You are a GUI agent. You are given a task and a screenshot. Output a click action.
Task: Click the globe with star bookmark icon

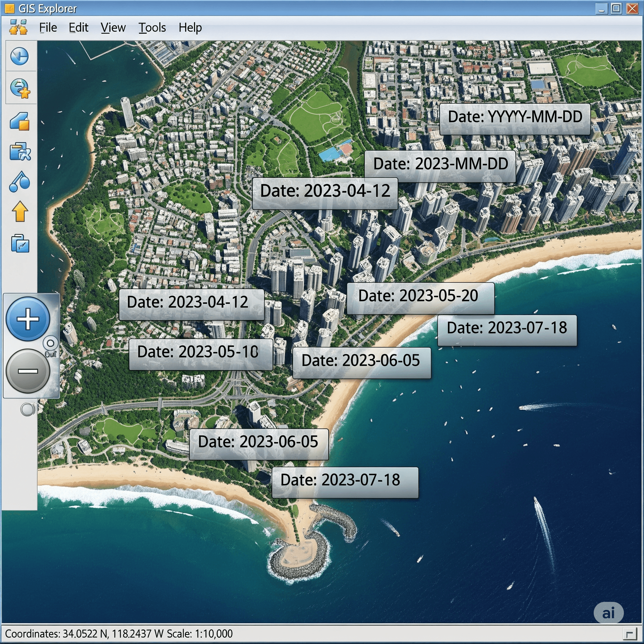(x=20, y=89)
